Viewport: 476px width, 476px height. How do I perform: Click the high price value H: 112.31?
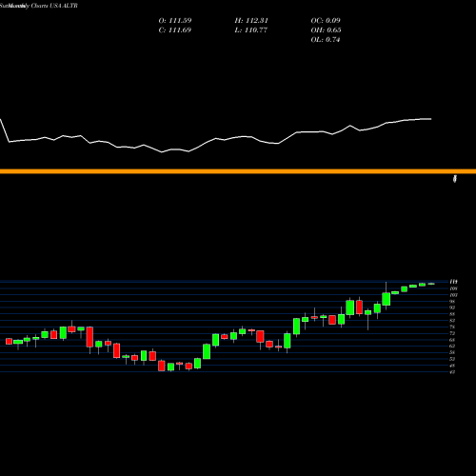point(251,21)
